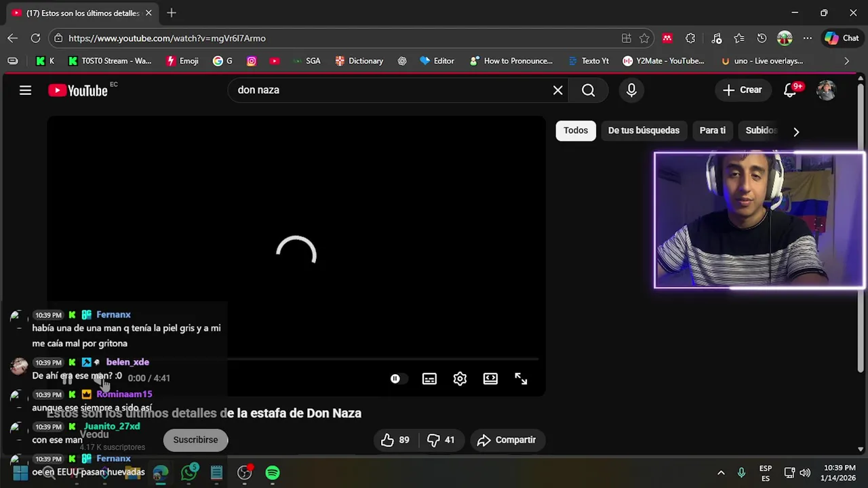Open a new browser tab

click(x=172, y=13)
